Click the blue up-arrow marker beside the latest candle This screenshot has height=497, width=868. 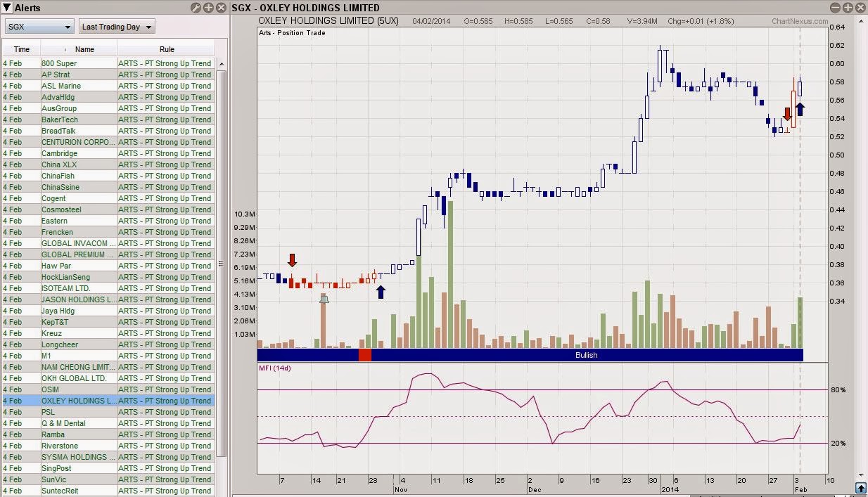tap(800, 109)
